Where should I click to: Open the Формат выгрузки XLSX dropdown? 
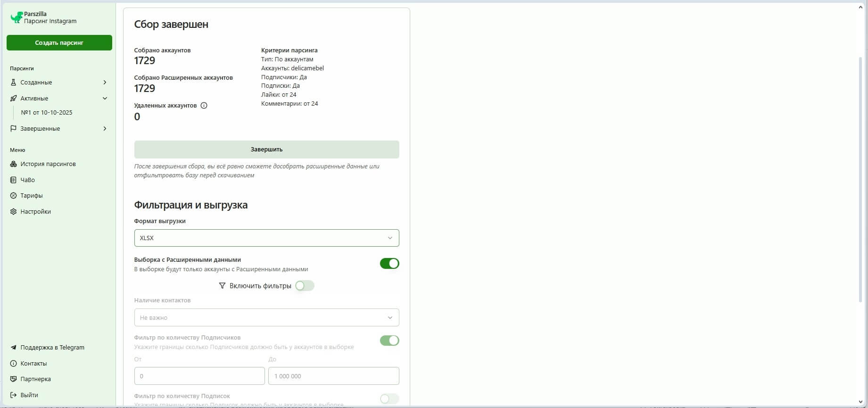266,238
